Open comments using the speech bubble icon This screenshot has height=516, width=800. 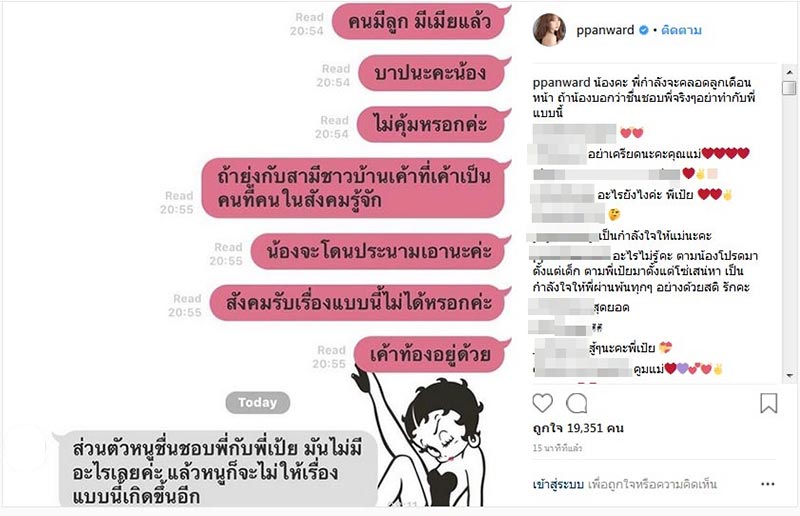click(x=577, y=403)
